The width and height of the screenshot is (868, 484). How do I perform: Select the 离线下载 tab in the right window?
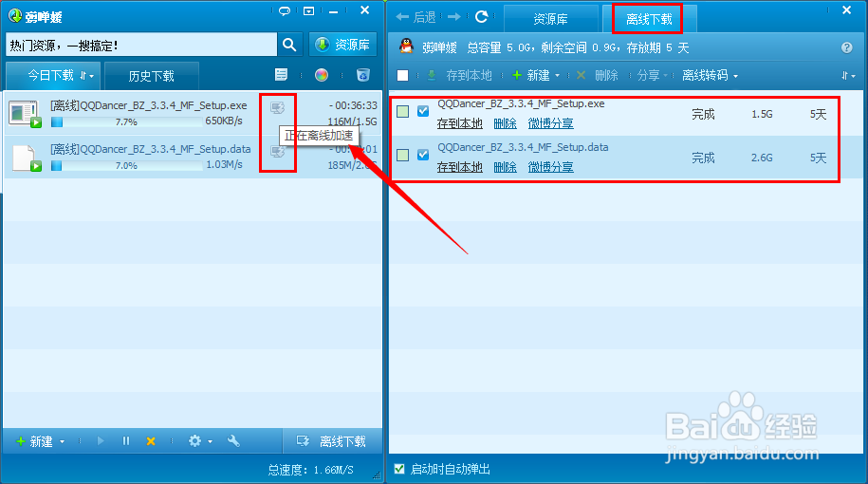tap(649, 19)
